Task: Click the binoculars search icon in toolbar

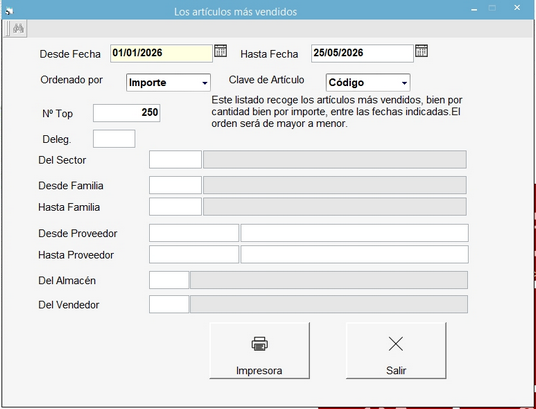Action: point(18,28)
